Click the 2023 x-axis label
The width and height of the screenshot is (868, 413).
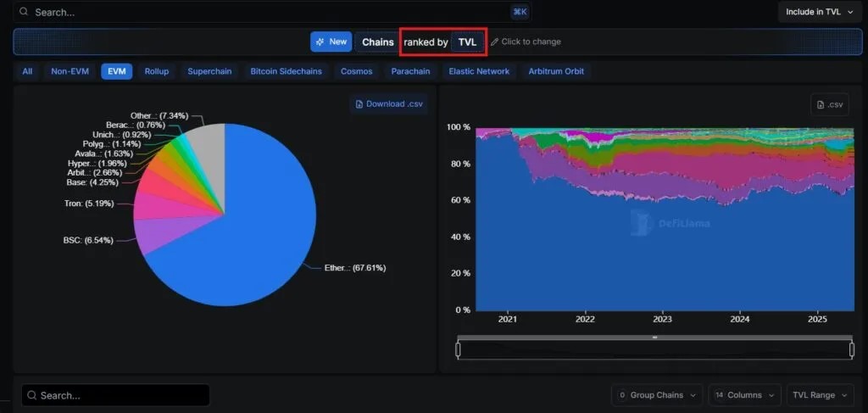[x=662, y=320]
